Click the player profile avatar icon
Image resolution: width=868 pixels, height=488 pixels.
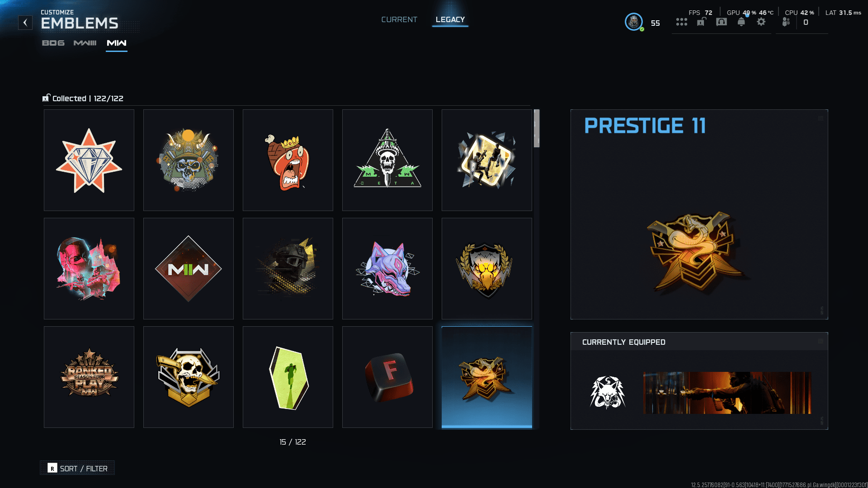(634, 22)
